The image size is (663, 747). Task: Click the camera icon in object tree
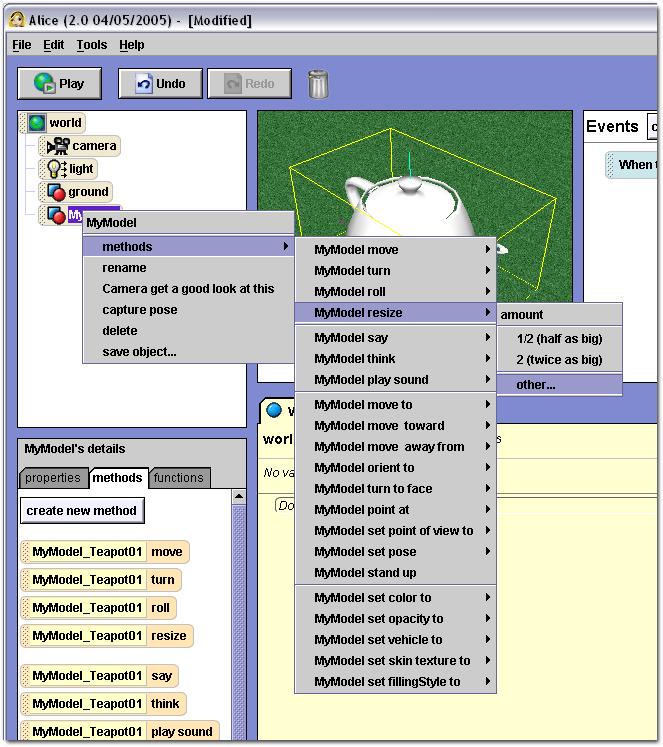58,146
